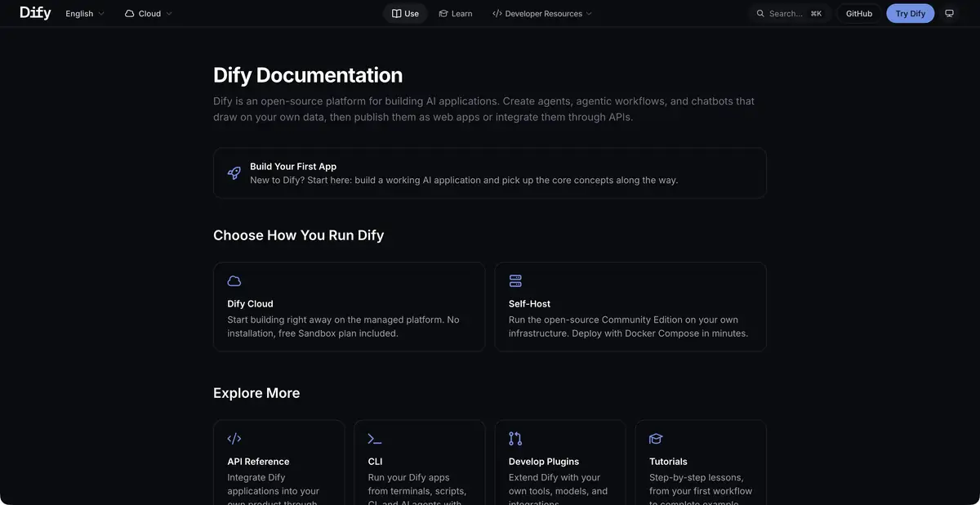Image resolution: width=980 pixels, height=505 pixels.
Task: Click the server icon above Self-Host
Action: point(515,281)
